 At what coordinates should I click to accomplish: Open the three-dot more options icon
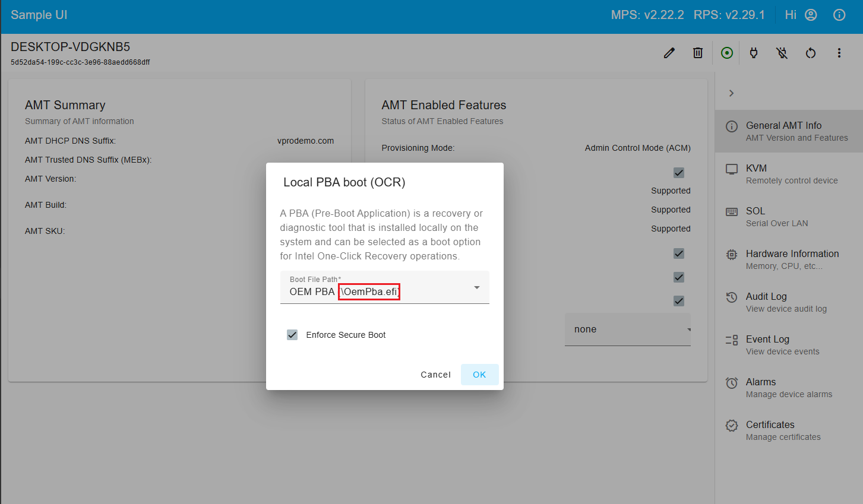click(839, 53)
